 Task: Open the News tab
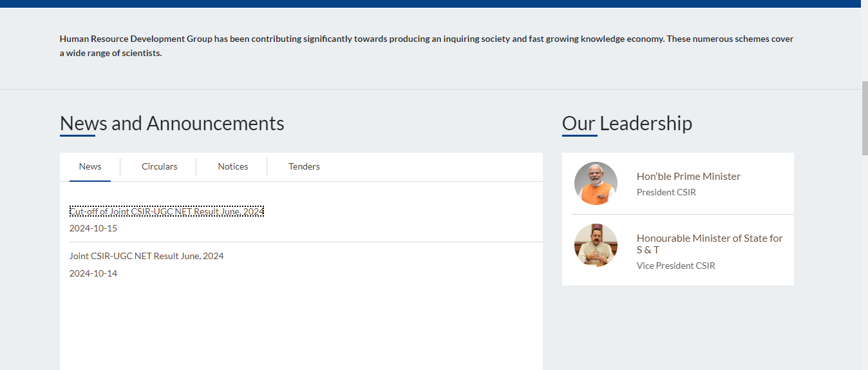90,166
